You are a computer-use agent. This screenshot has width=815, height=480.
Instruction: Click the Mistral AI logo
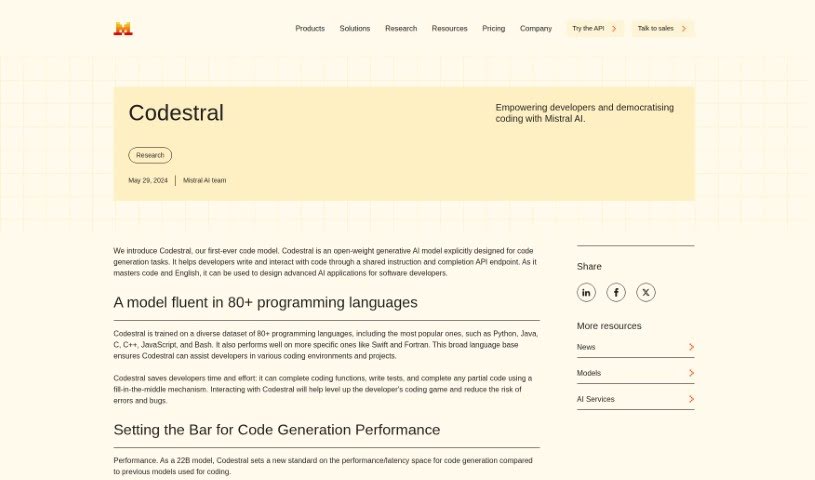point(123,29)
